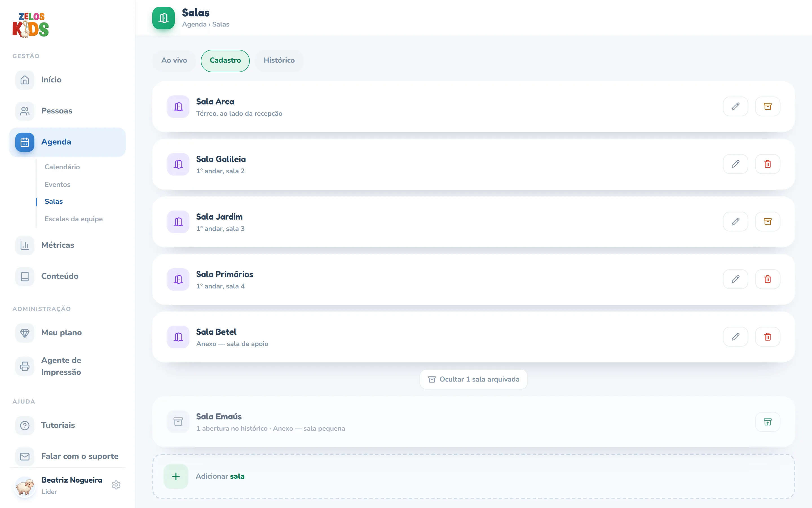The width and height of the screenshot is (812, 508).
Task: Restore archived Sala Emaús
Action: click(767, 422)
